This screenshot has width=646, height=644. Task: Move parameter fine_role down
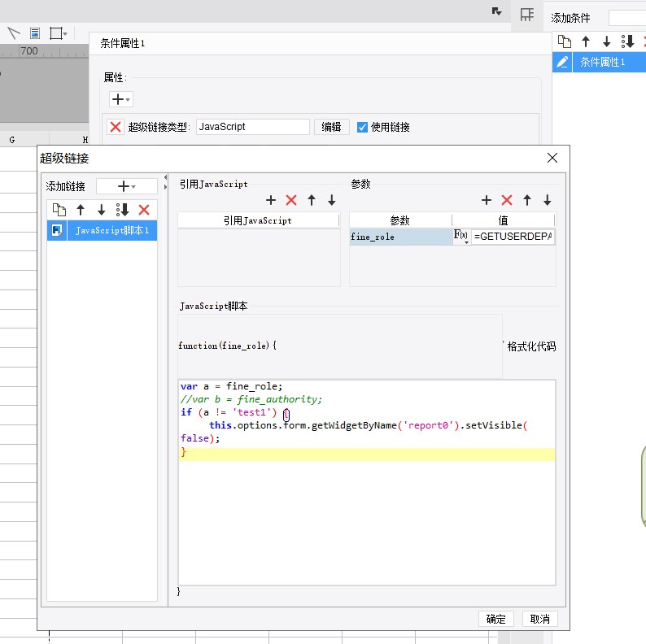(547, 200)
